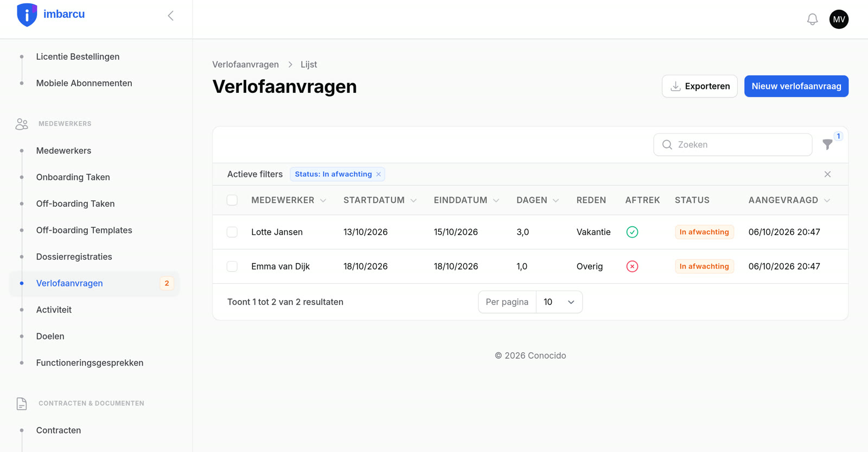
Task: Navigate to Medewerkers in the sidebar
Action: point(63,151)
